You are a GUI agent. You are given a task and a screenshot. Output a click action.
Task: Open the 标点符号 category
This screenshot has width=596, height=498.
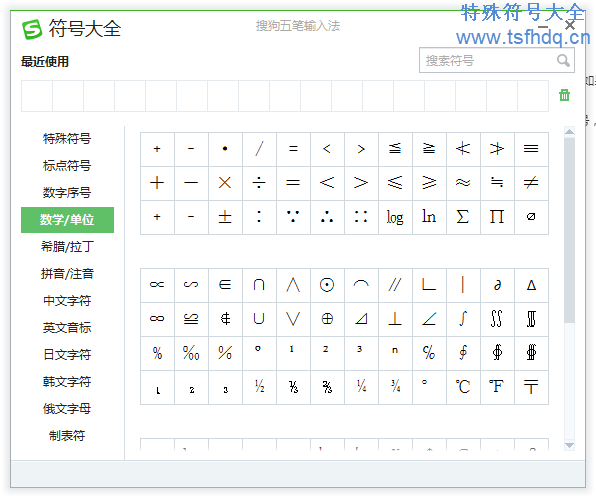point(67,166)
